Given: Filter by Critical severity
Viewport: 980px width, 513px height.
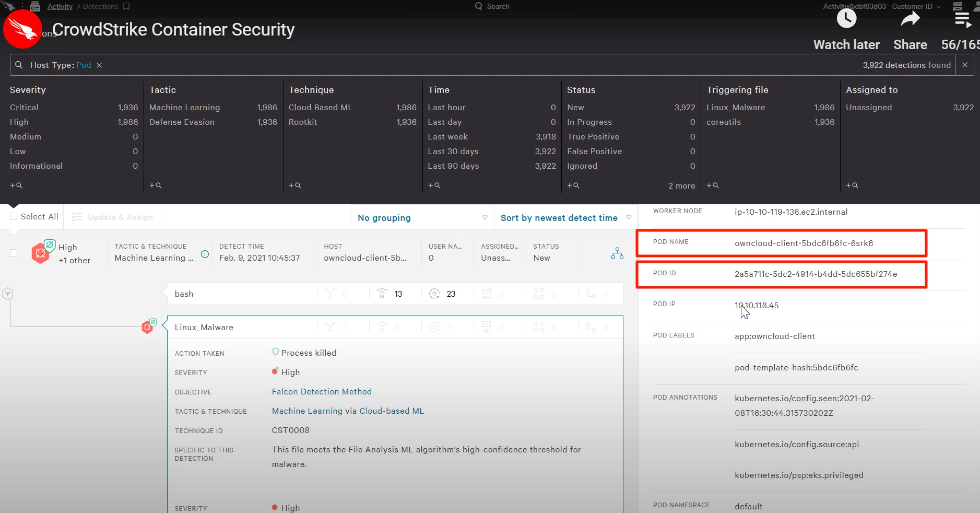Looking at the screenshot, I should [24, 108].
